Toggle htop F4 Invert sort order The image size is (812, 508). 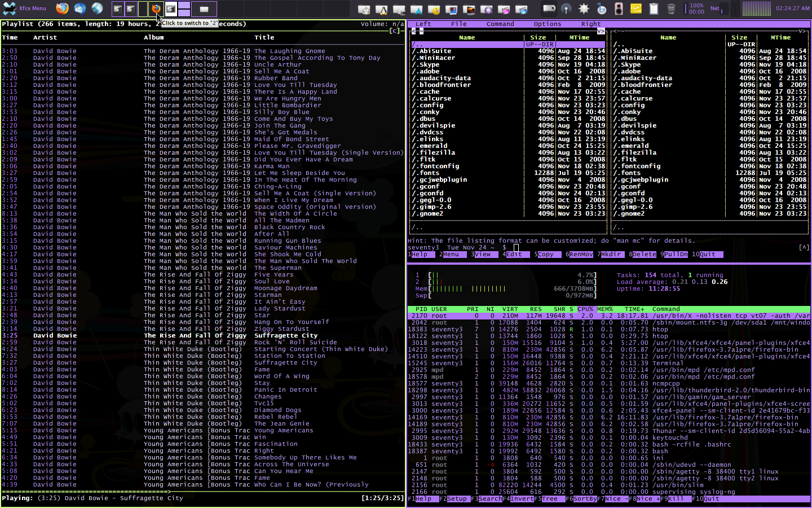coord(518,499)
